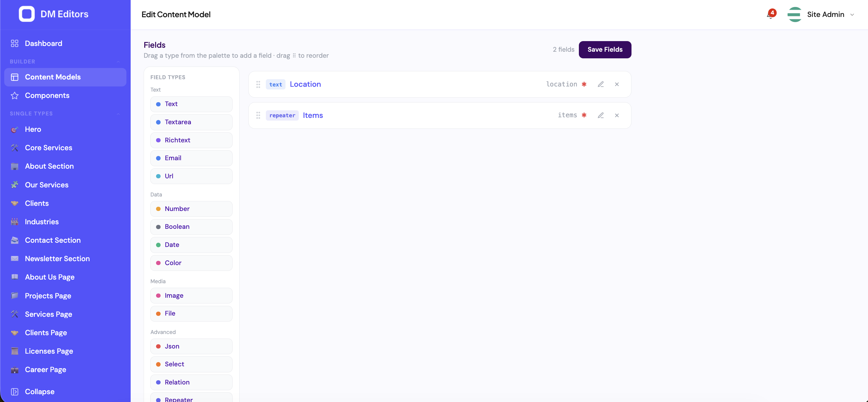Remove the Items field with X icon
The image size is (868, 402).
617,115
